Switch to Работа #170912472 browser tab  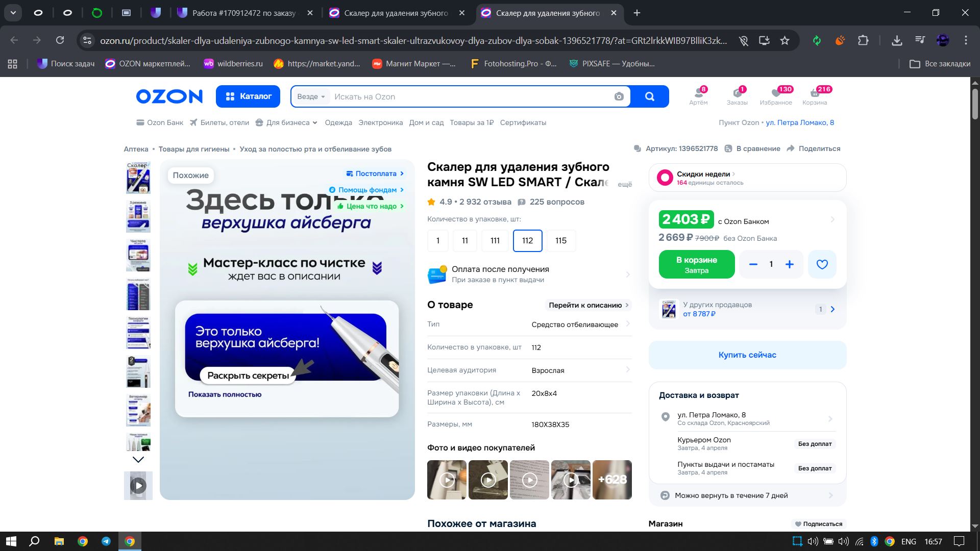pyautogui.click(x=243, y=13)
